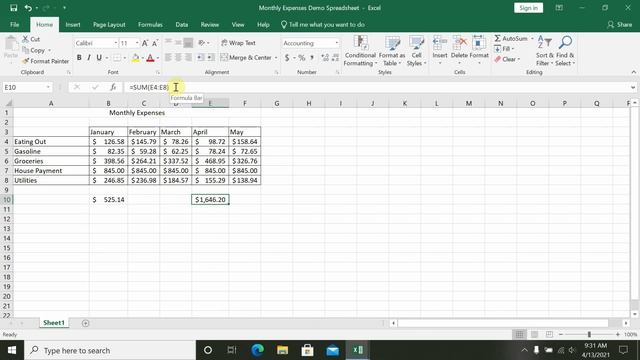Insert cells using the Insert button
Screen dimensions: 640x360
click(440, 51)
